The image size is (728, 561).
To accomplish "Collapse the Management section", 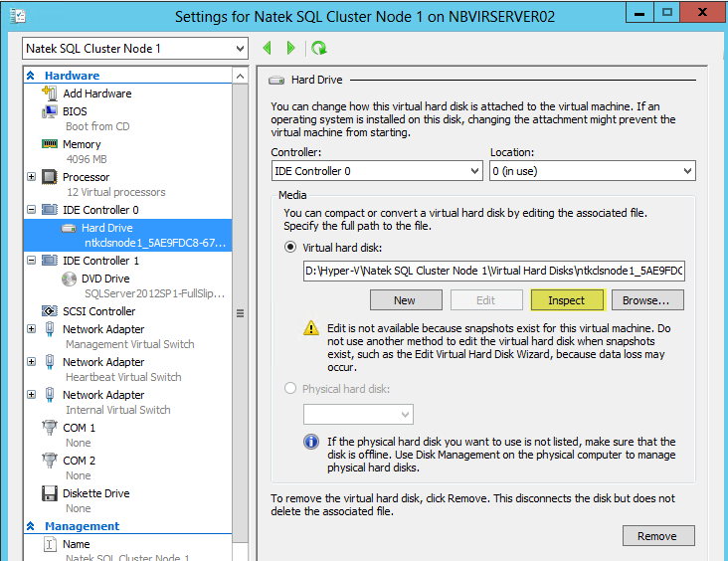I will 31,526.
